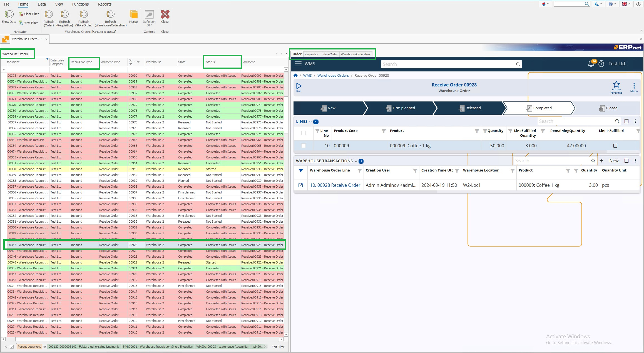This screenshot has height=353, width=644.
Task: Toggle the LINES header select-all checkbox
Action: [304, 133]
